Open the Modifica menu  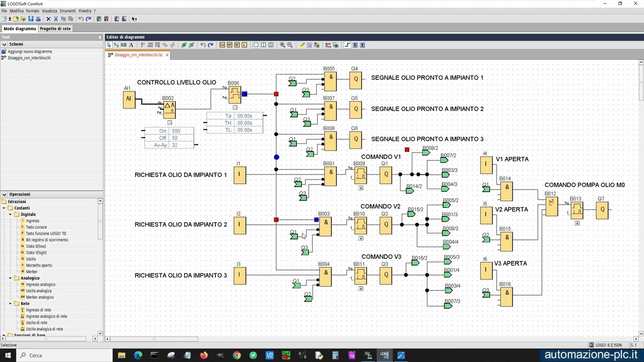(x=17, y=11)
